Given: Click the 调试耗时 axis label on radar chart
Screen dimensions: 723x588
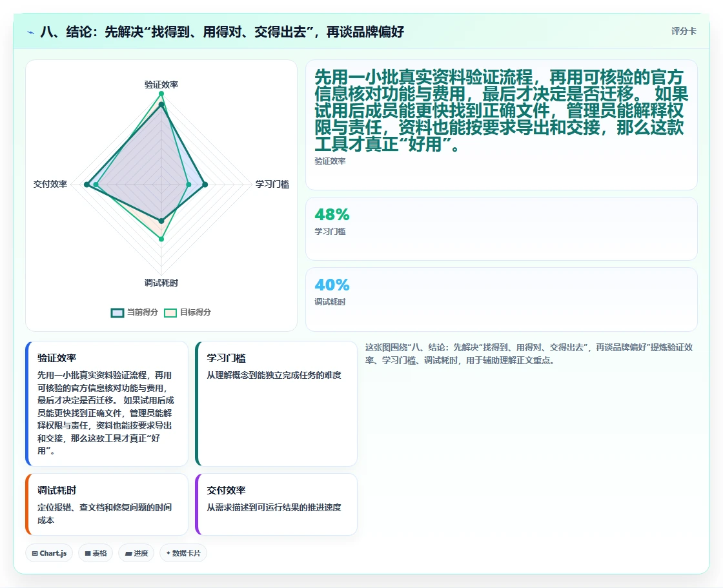Looking at the screenshot, I should pos(161,283).
